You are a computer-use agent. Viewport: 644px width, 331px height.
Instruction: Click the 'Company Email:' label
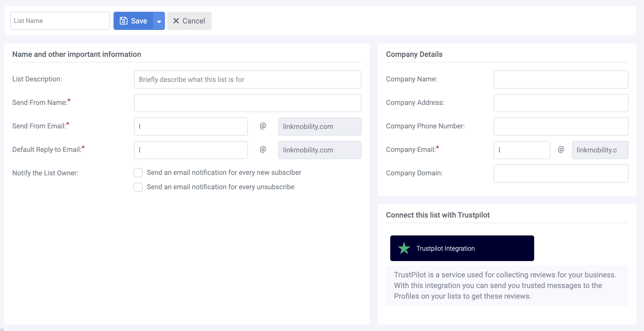click(x=412, y=149)
